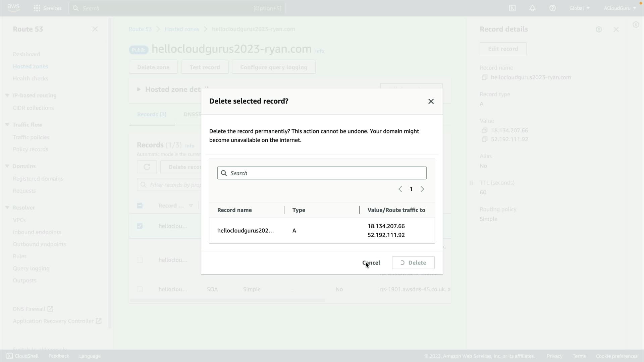Open the notifications bell
Screen dimensions: 644x362
coord(532,8)
